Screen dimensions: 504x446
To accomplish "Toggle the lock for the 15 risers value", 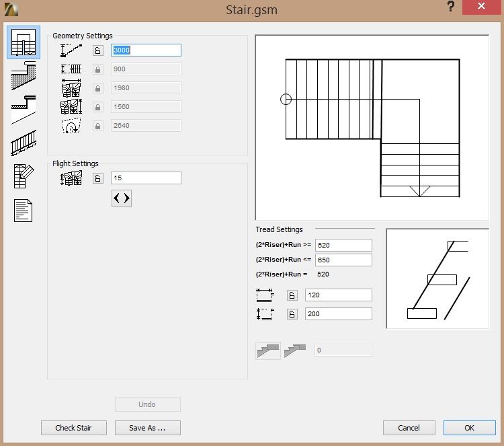I will [x=98, y=178].
